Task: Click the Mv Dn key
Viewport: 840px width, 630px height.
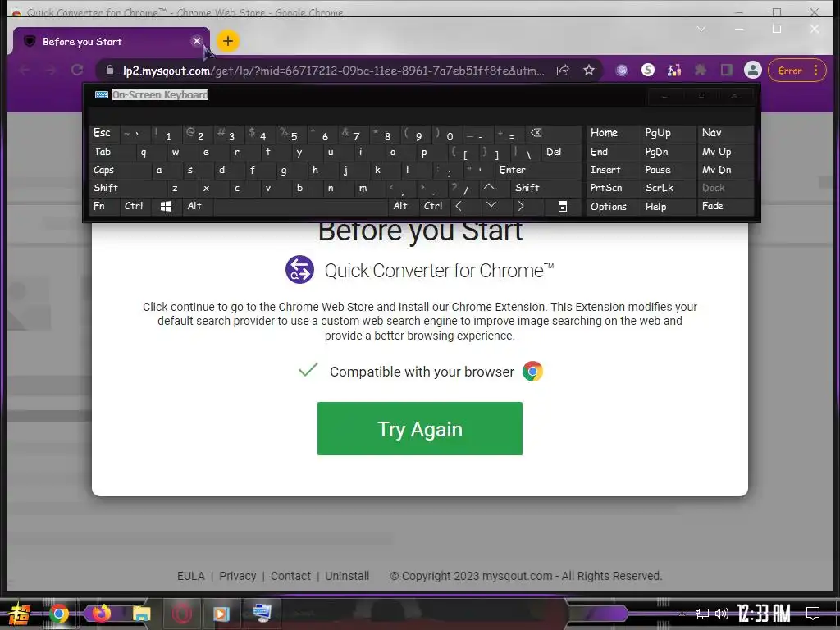Action: click(725, 171)
